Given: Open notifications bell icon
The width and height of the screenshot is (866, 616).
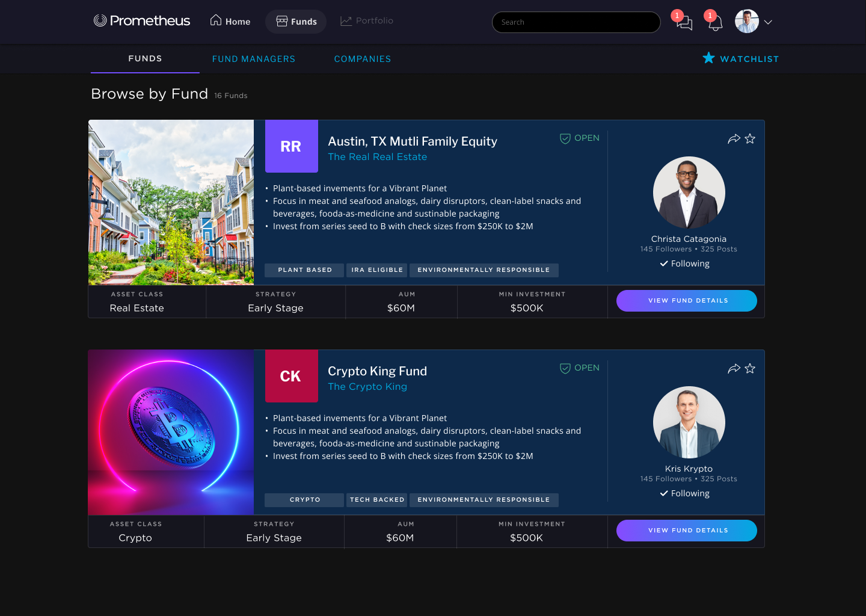Looking at the screenshot, I should tap(715, 23).
